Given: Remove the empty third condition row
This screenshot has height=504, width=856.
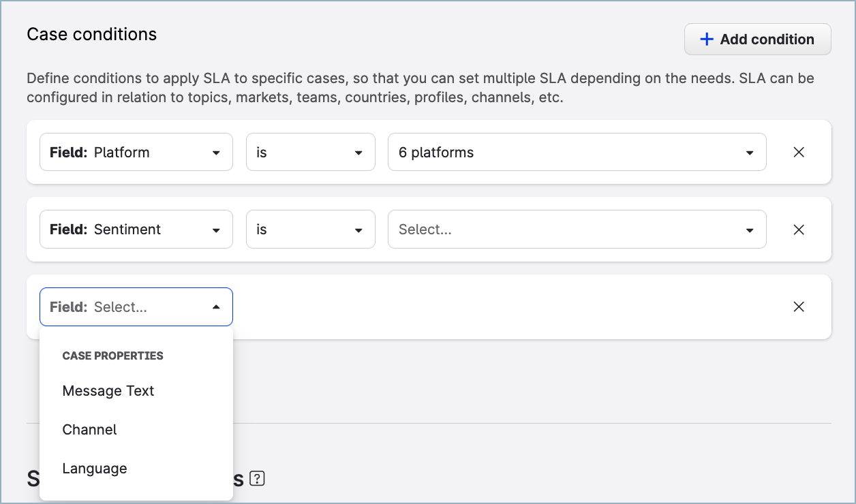Looking at the screenshot, I should (799, 306).
